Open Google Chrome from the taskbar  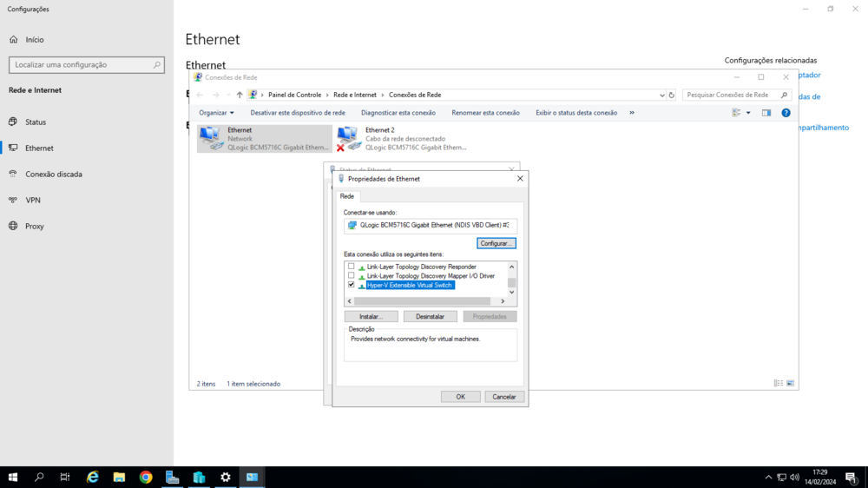tap(146, 477)
